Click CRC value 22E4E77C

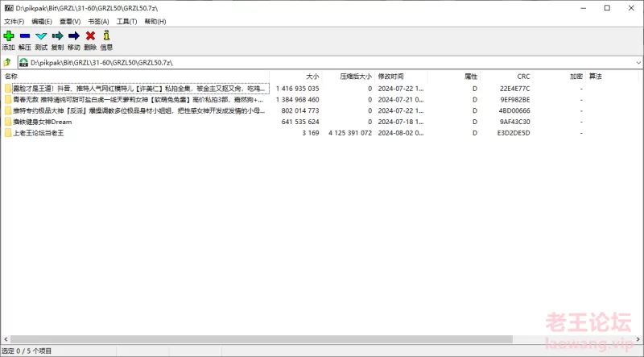(514, 89)
